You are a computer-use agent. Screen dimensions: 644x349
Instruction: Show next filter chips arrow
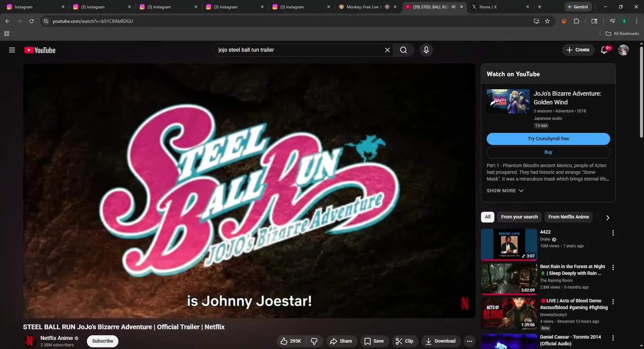[x=608, y=218]
